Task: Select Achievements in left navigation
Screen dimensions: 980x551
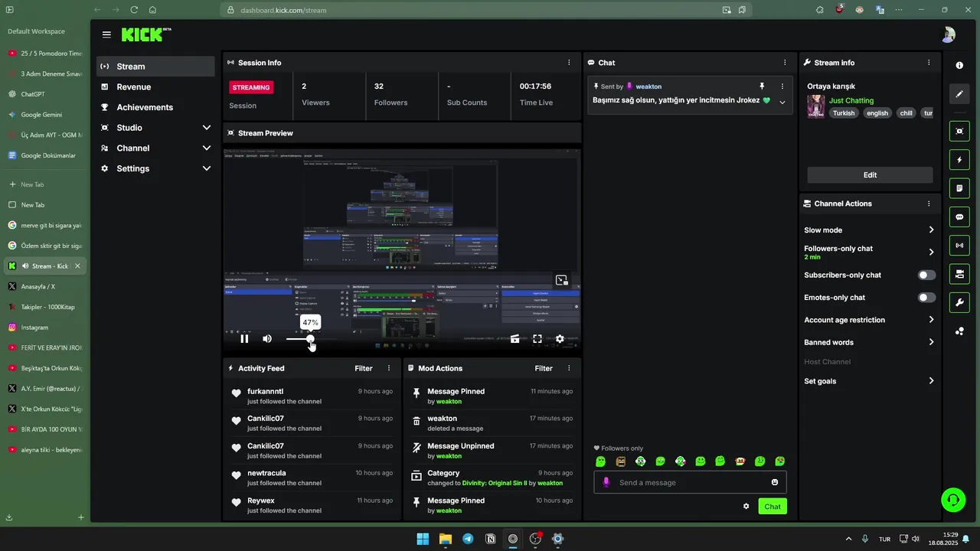Action: click(x=155, y=107)
